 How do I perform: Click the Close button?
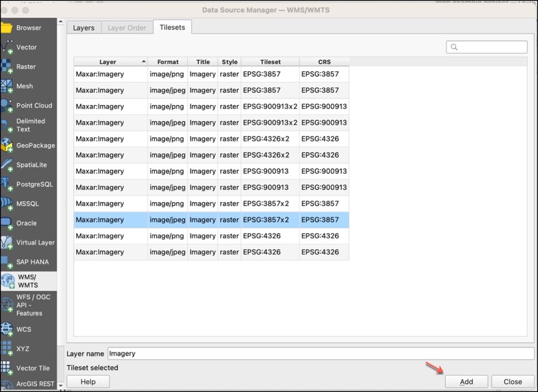pyautogui.click(x=512, y=382)
